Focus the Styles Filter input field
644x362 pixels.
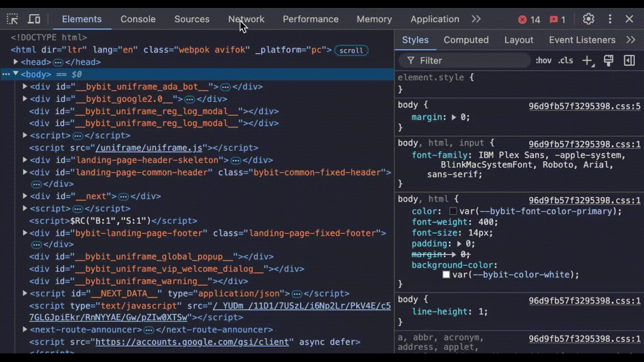point(465,61)
